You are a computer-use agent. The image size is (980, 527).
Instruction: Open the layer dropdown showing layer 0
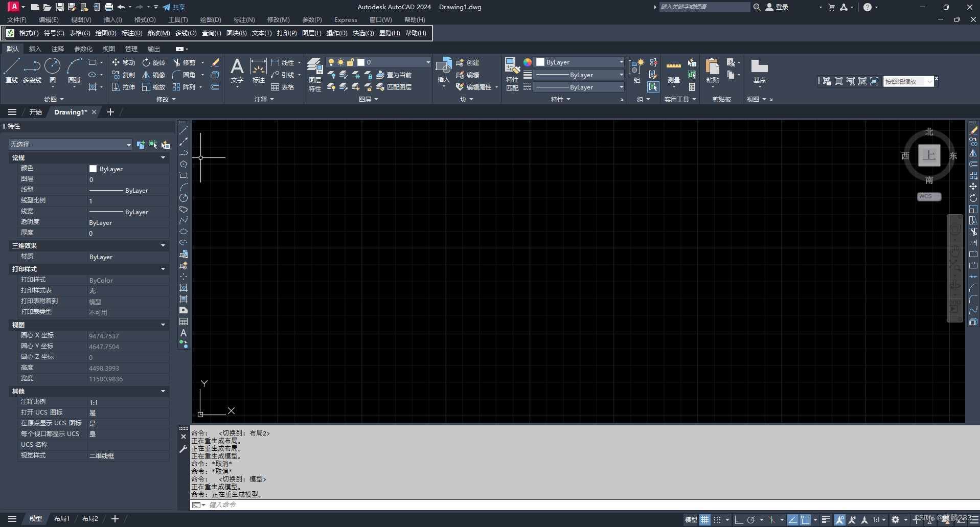(378, 62)
